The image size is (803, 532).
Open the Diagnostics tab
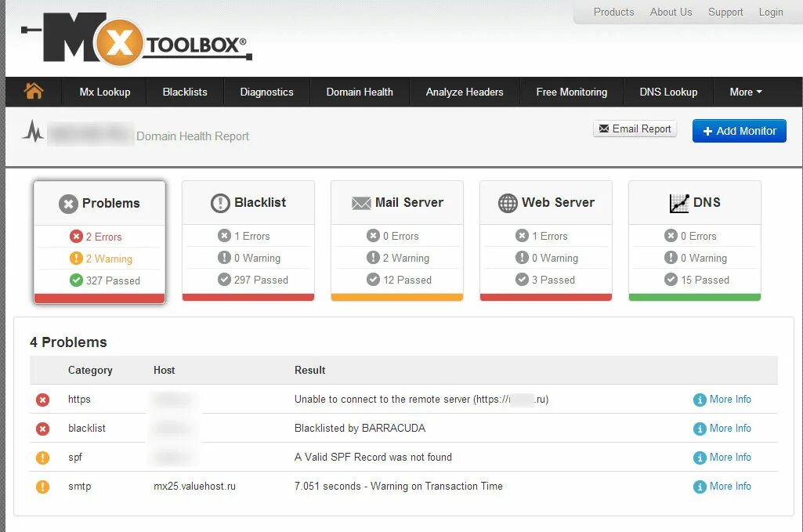(267, 92)
